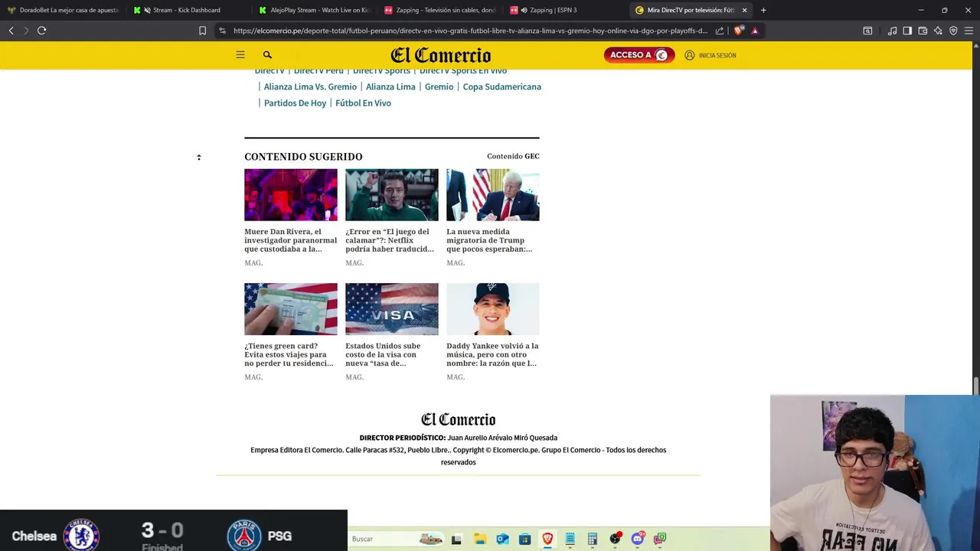Viewport: 980px width, 551px height.
Task: Click the Brave browser taskbar icon
Action: [x=547, y=539]
